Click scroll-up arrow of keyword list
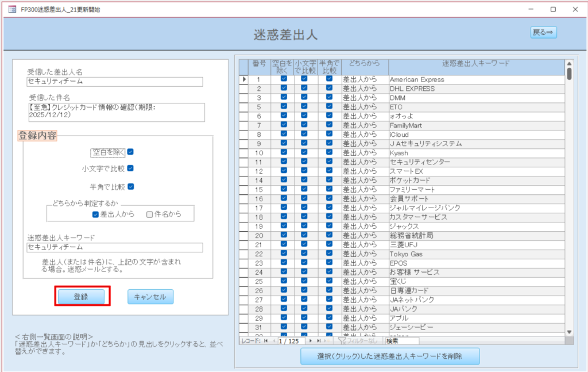The width and height of the screenshot is (588, 372). pyautogui.click(x=569, y=64)
